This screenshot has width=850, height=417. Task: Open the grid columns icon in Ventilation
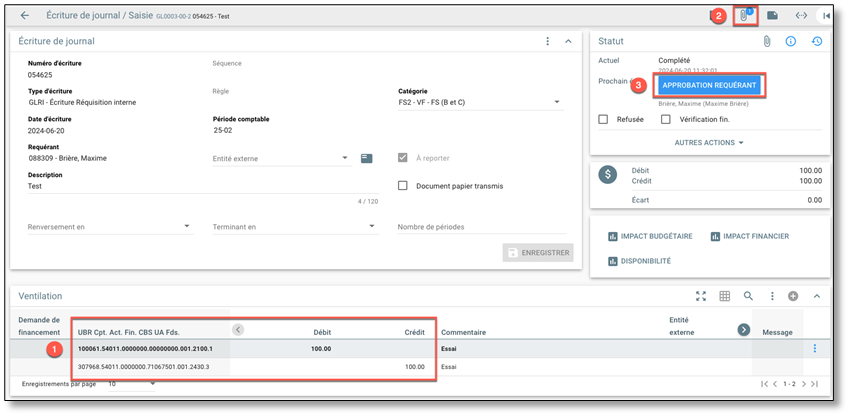coord(725,296)
